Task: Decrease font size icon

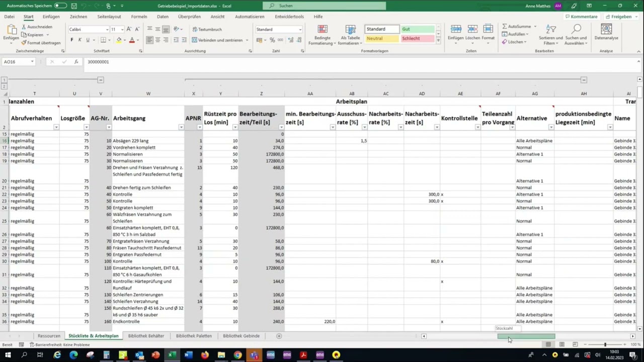Action: pos(137,29)
